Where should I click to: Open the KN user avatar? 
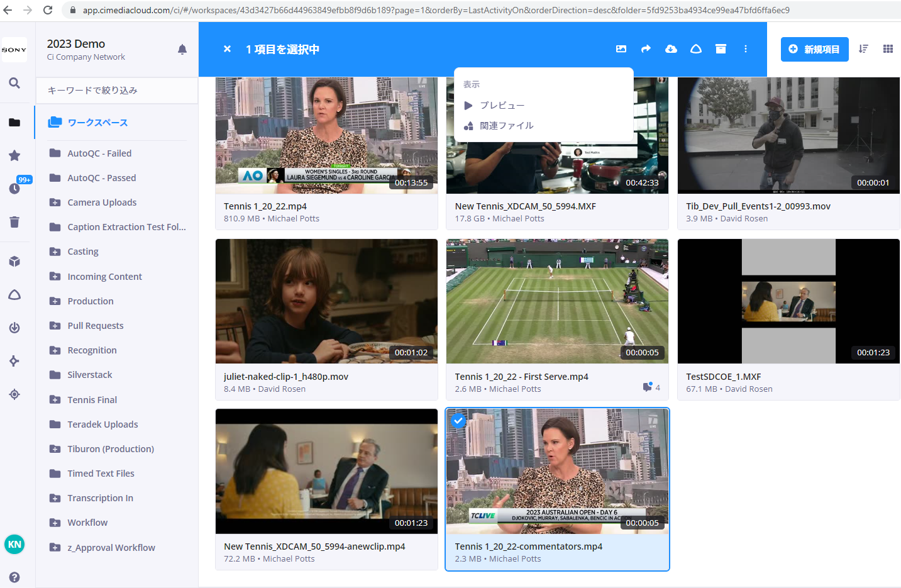(14, 545)
